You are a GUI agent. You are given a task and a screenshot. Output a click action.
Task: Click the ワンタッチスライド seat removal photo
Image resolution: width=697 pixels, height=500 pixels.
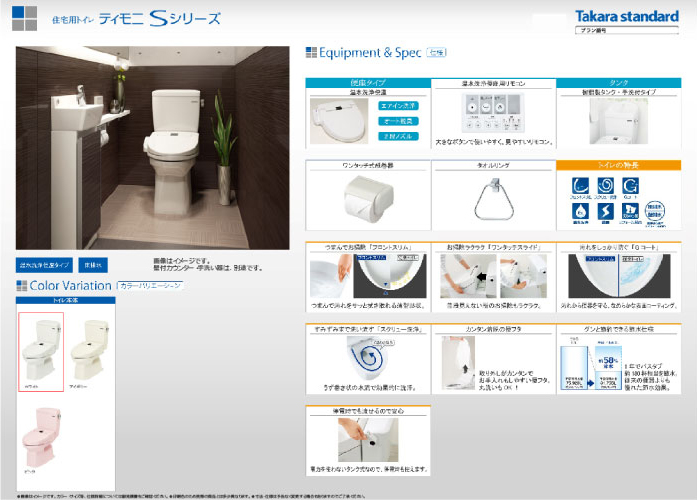pyautogui.click(x=493, y=276)
